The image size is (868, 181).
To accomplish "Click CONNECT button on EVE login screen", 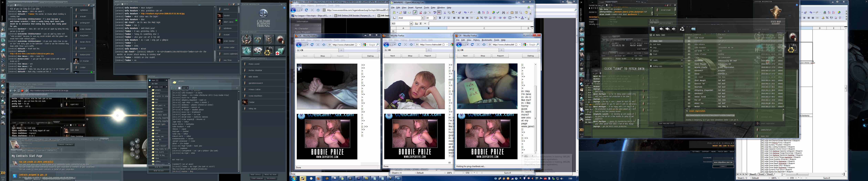I will click(x=723, y=166).
